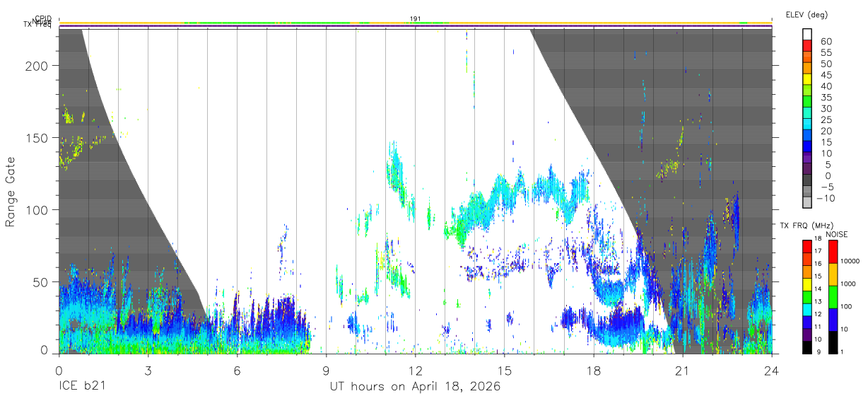Select the black bottom segment of TX FRQ colorbar
This screenshot has height=401, width=868.
pos(808,347)
